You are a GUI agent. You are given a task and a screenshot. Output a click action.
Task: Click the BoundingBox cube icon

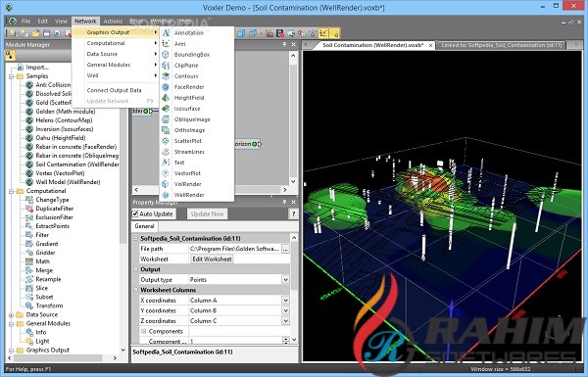[x=166, y=55]
